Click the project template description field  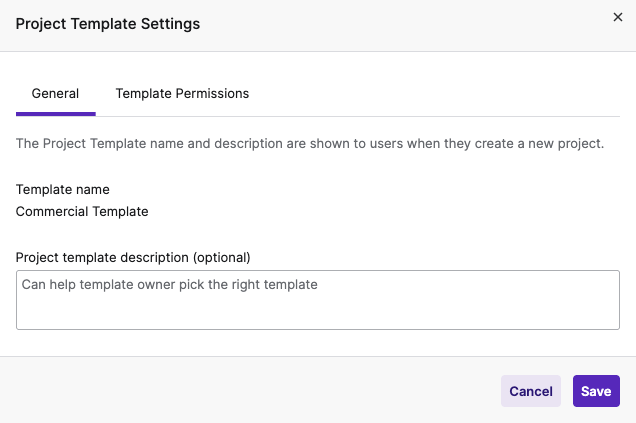coord(318,300)
